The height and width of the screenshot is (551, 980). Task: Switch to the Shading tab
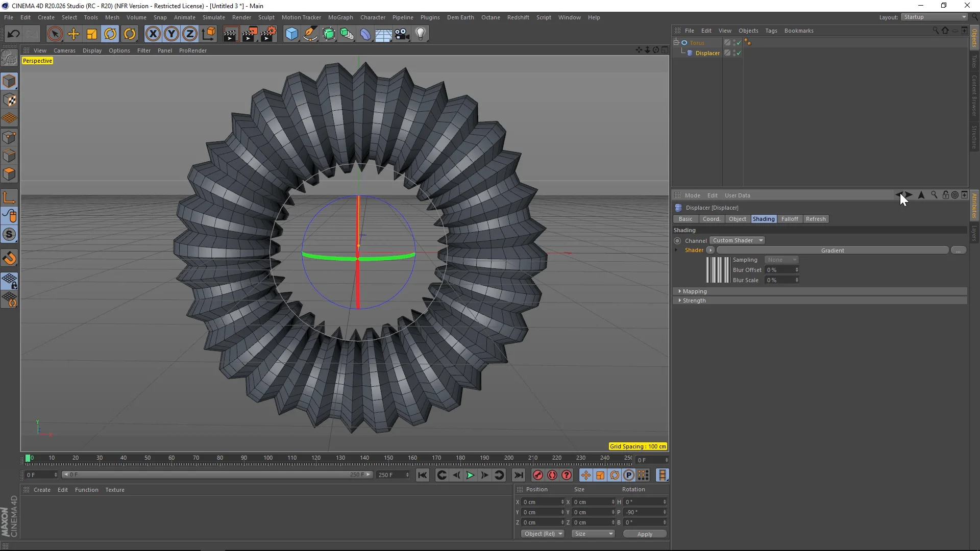[x=763, y=218]
